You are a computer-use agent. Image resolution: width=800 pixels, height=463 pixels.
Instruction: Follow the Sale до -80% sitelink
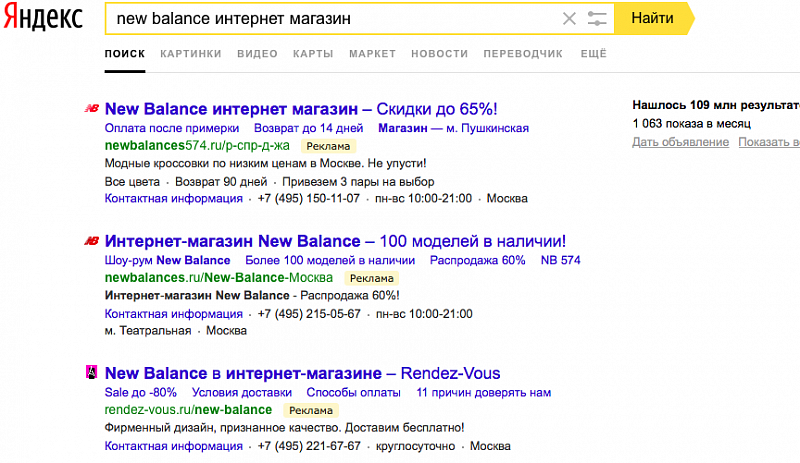(x=141, y=393)
